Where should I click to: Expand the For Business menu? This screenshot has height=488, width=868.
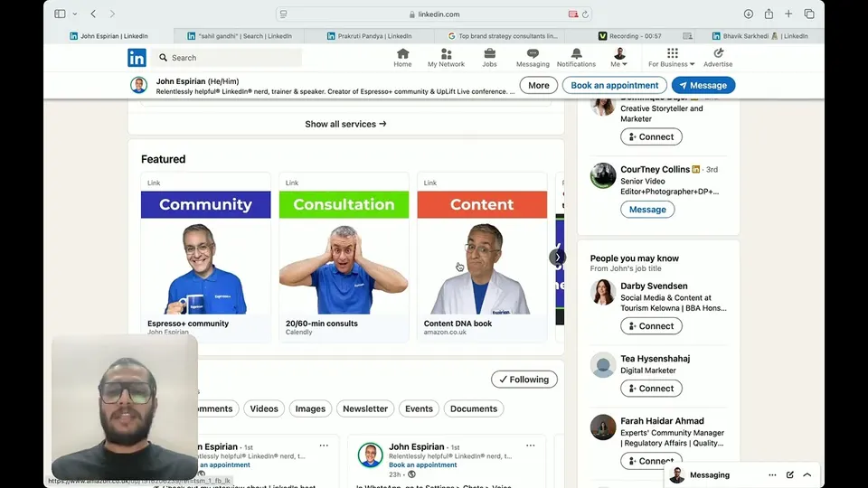[672, 58]
